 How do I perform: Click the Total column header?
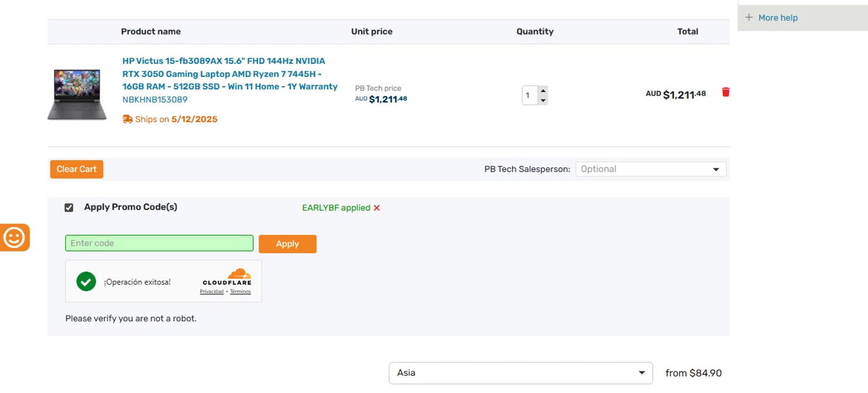pos(687,32)
